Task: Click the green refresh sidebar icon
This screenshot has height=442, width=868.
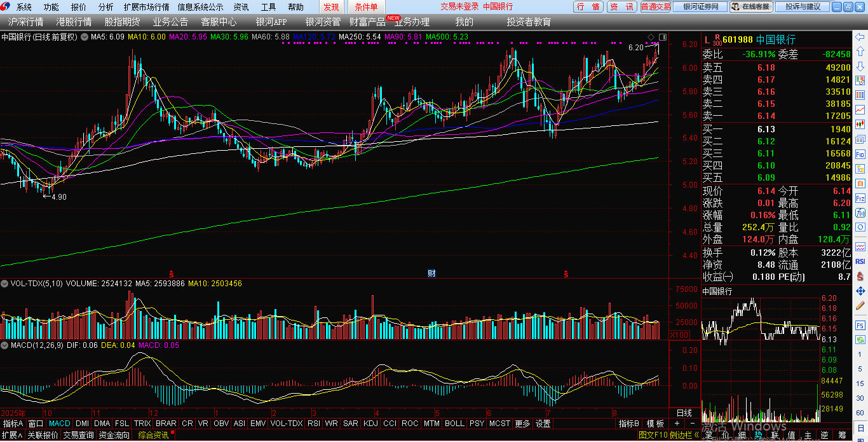Action: point(860,340)
